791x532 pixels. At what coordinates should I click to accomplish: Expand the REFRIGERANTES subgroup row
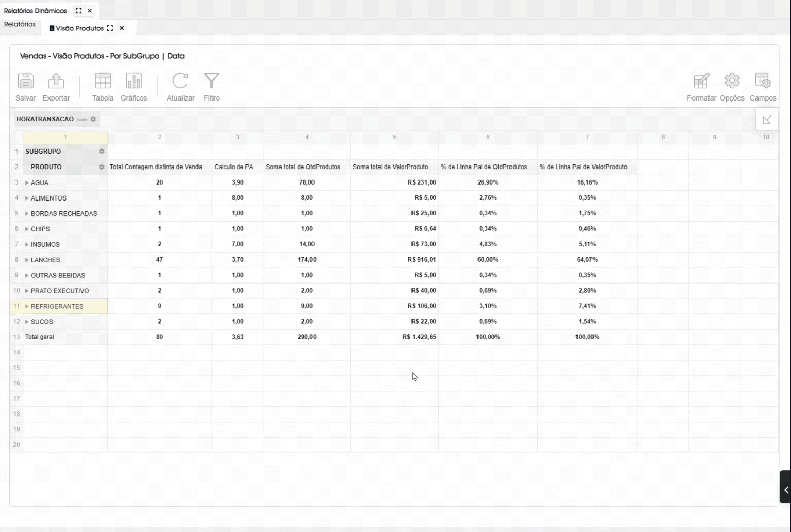click(27, 306)
